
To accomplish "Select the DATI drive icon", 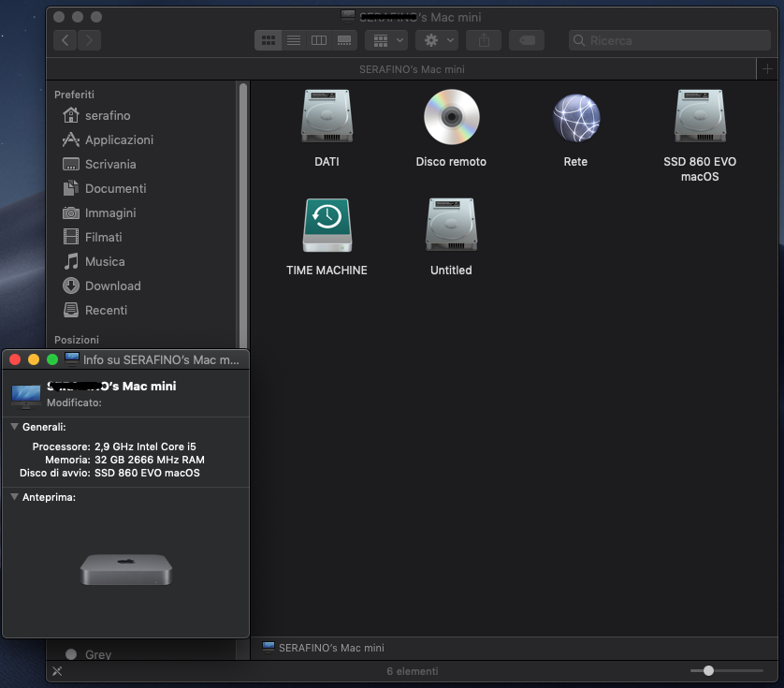I will (327, 117).
